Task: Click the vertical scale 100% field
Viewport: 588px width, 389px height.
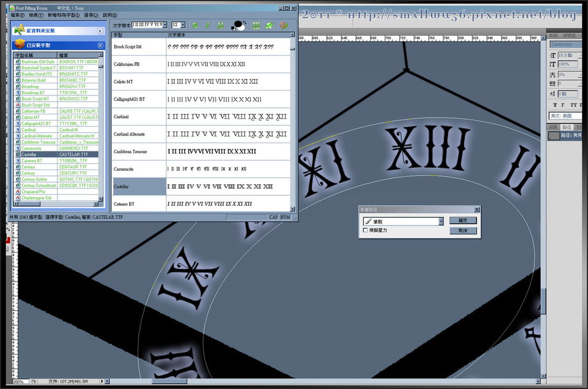Action: pyautogui.click(x=568, y=64)
